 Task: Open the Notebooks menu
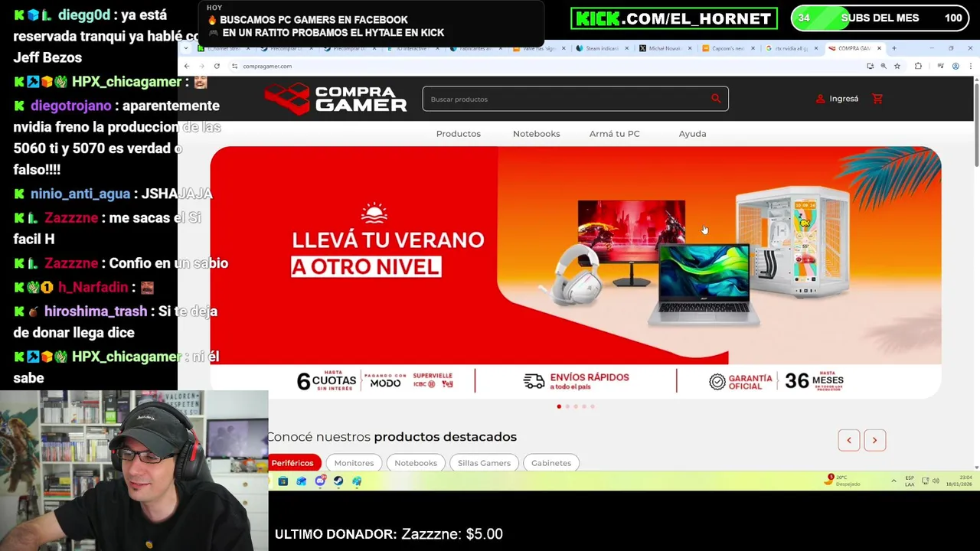pos(537,134)
